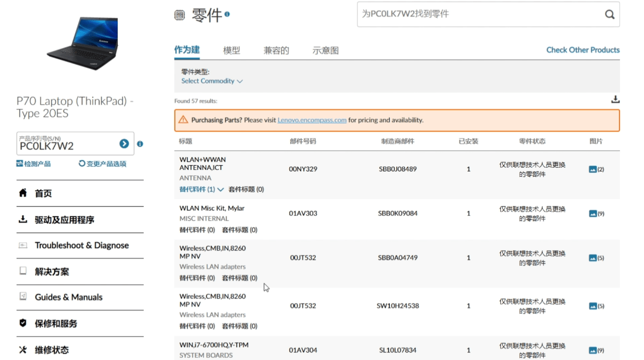Expand 替代料件 (1) for WLAN+WWAN antenna
644x360 pixels.
coord(202,190)
